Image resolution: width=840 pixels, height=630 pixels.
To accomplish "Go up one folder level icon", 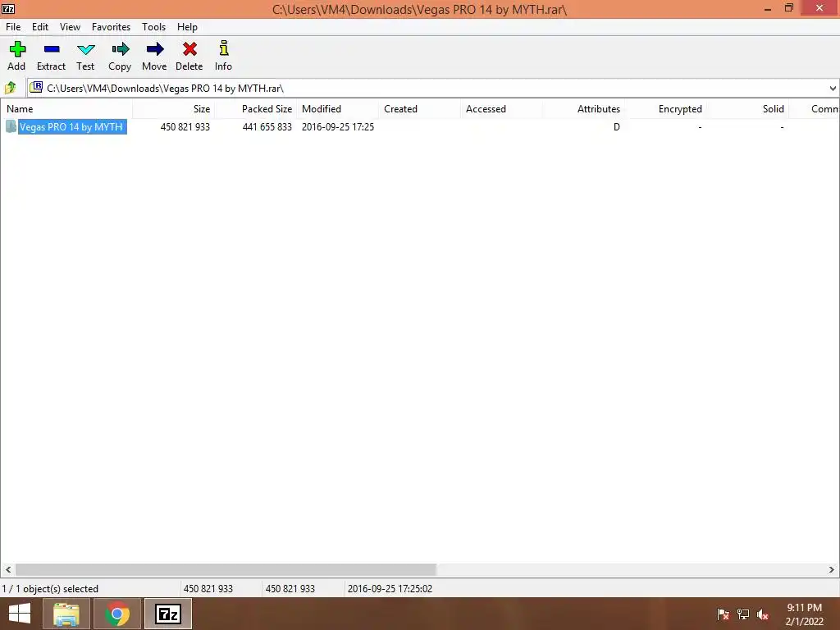I will [x=10, y=87].
